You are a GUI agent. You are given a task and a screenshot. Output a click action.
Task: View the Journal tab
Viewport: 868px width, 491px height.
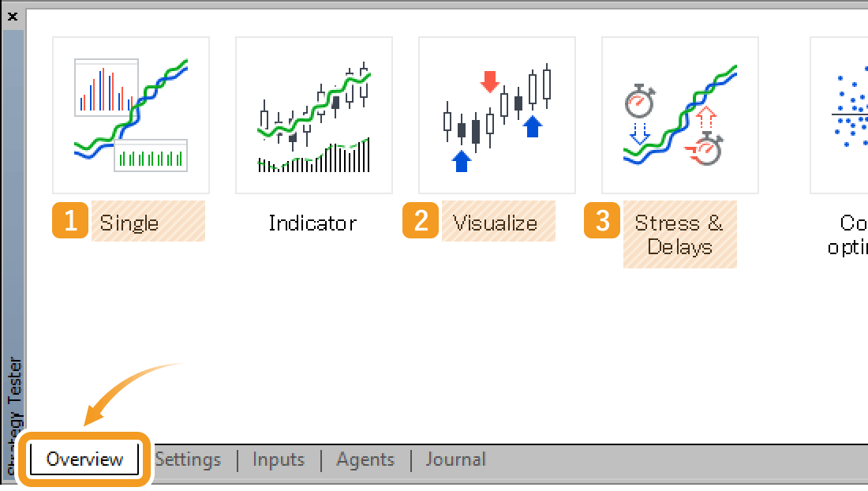(x=456, y=459)
